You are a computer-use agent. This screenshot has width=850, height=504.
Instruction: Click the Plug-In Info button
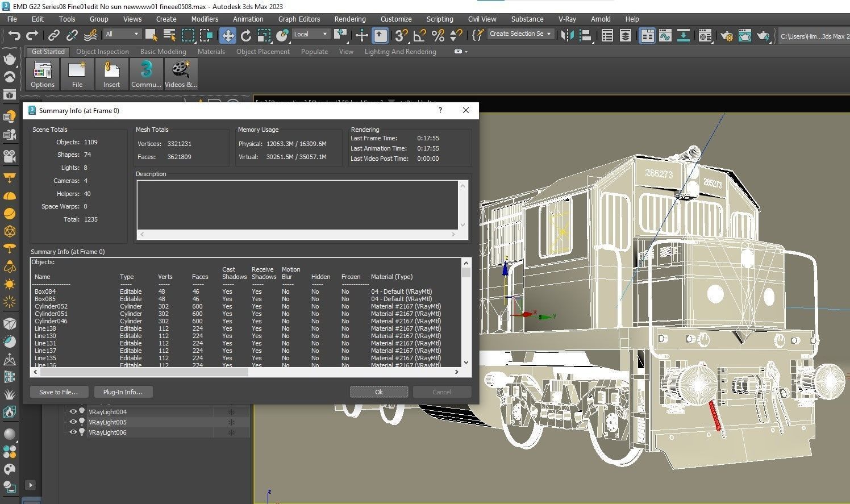tap(123, 392)
